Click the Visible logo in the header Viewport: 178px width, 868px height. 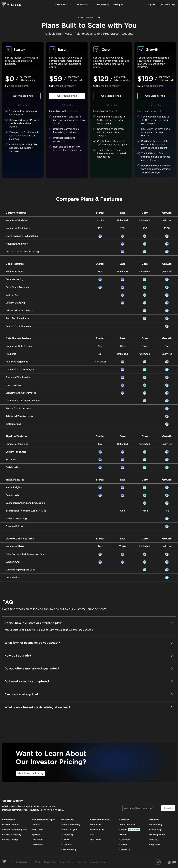pos(11,5)
